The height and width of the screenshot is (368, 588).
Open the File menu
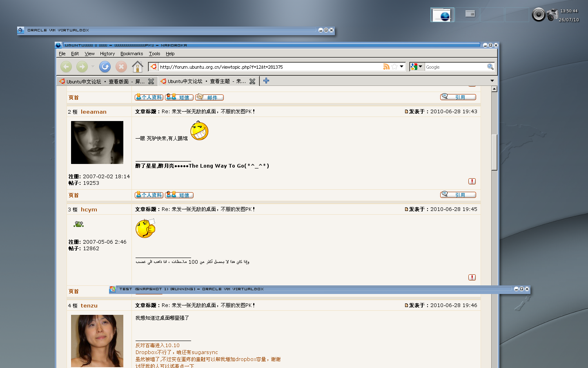tap(62, 54)
